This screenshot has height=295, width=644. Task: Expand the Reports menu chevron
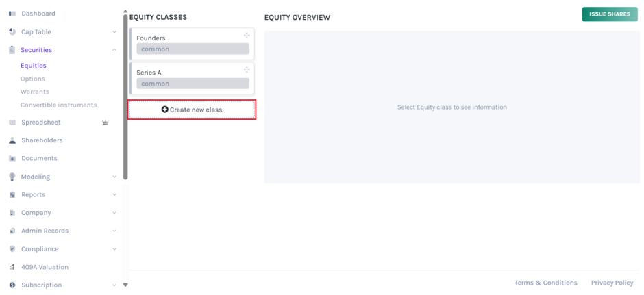(x=114, y=194)
